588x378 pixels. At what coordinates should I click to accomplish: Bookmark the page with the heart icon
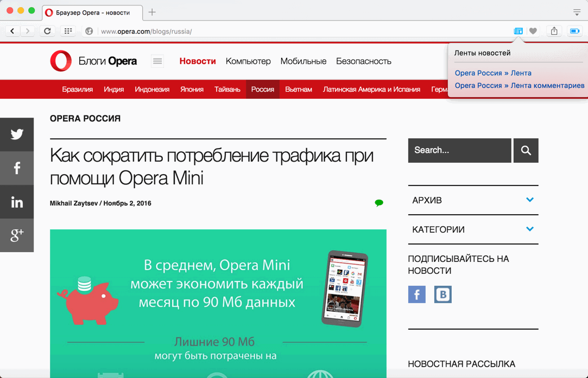pos(533,31)
